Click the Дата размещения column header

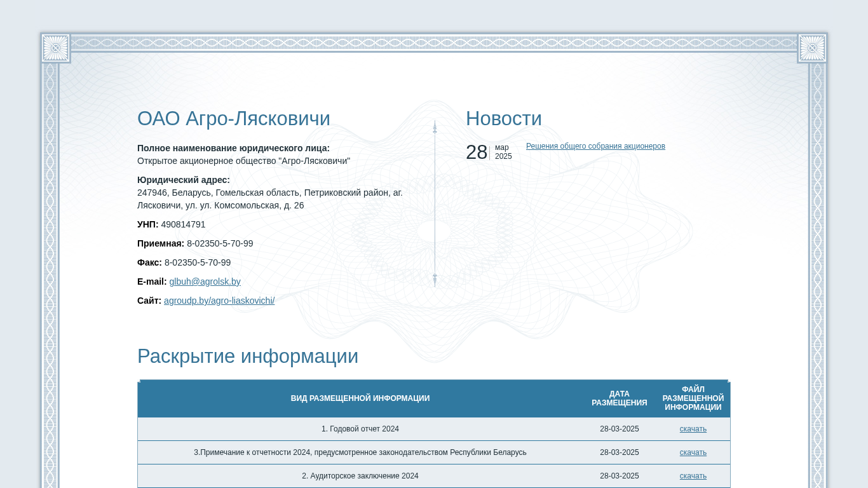pos(619,398)
